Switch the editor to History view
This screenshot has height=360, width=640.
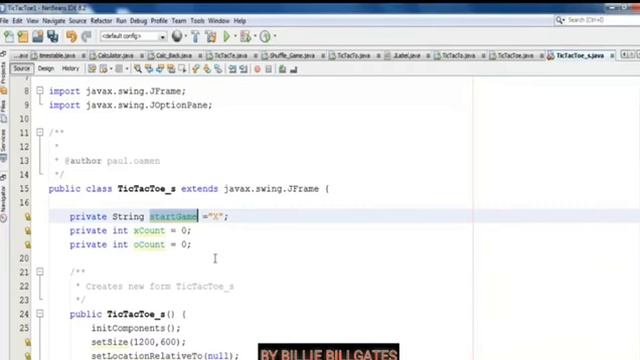coord(70,69)
